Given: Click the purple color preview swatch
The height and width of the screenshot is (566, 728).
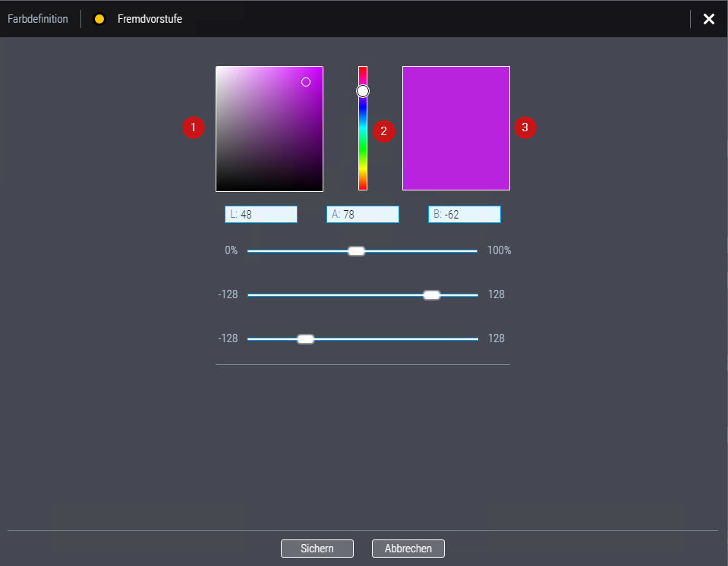Looking at the screenshot, I should (455, 127).
